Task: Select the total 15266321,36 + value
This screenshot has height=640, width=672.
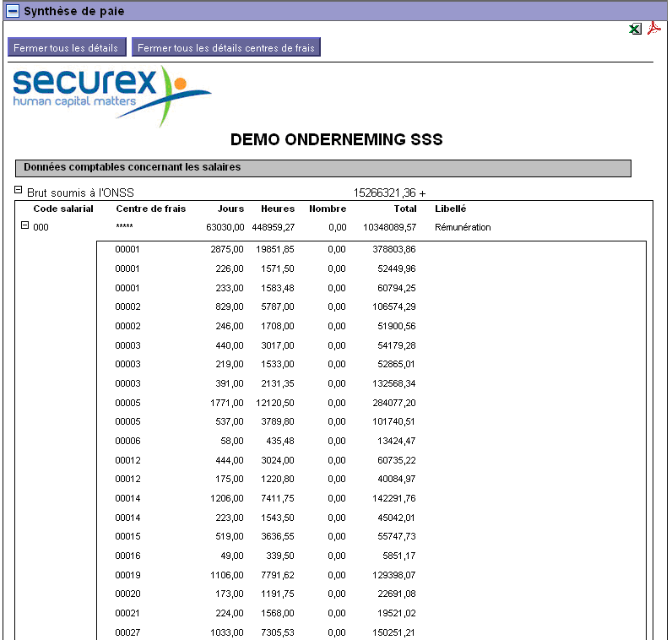Action: [389, 193]
